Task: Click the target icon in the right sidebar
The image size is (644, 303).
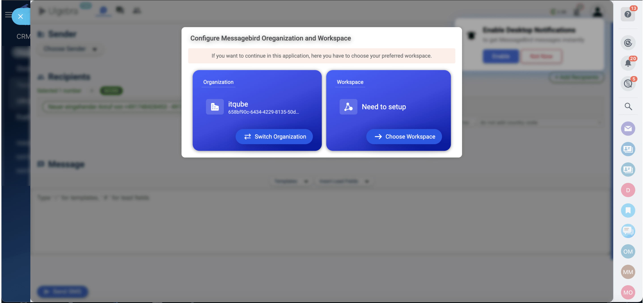Action: [628, 43]
